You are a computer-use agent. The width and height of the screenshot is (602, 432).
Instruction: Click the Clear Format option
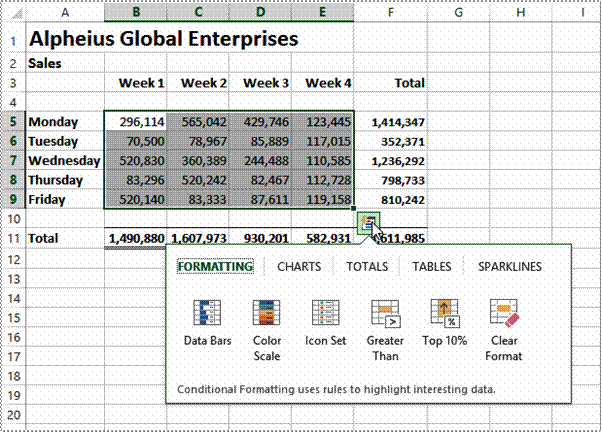click(x=504, y=331)
